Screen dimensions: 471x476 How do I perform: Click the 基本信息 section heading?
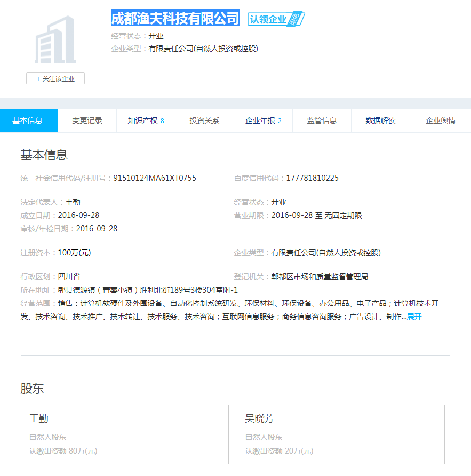[x=44, y=155]
